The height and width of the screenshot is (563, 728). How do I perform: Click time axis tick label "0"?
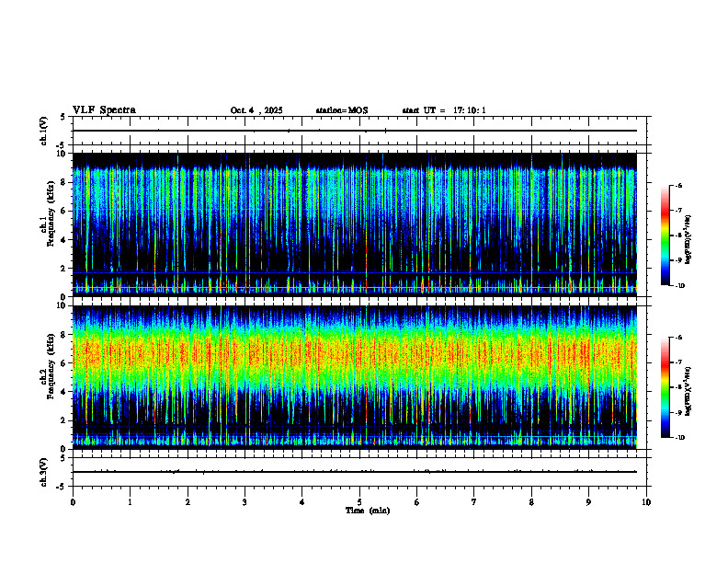[x=73, y=502]
